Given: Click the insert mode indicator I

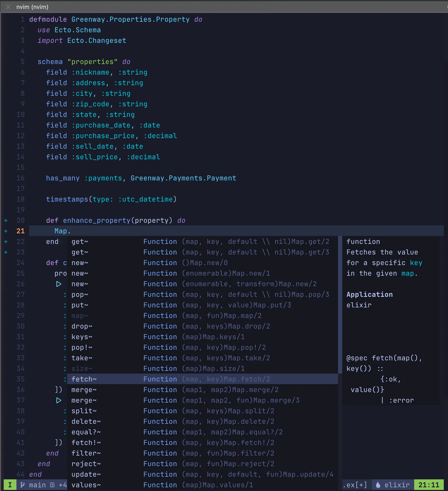Looking at the screenshot, I should tap(10, 485).
